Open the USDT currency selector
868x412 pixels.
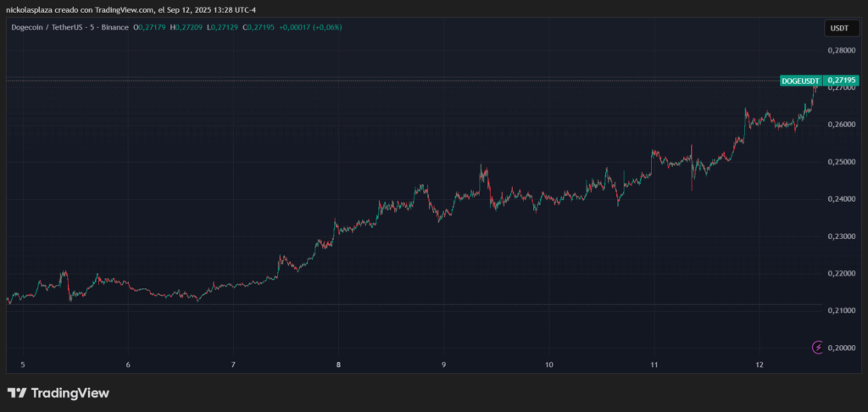tap(837, 28)
